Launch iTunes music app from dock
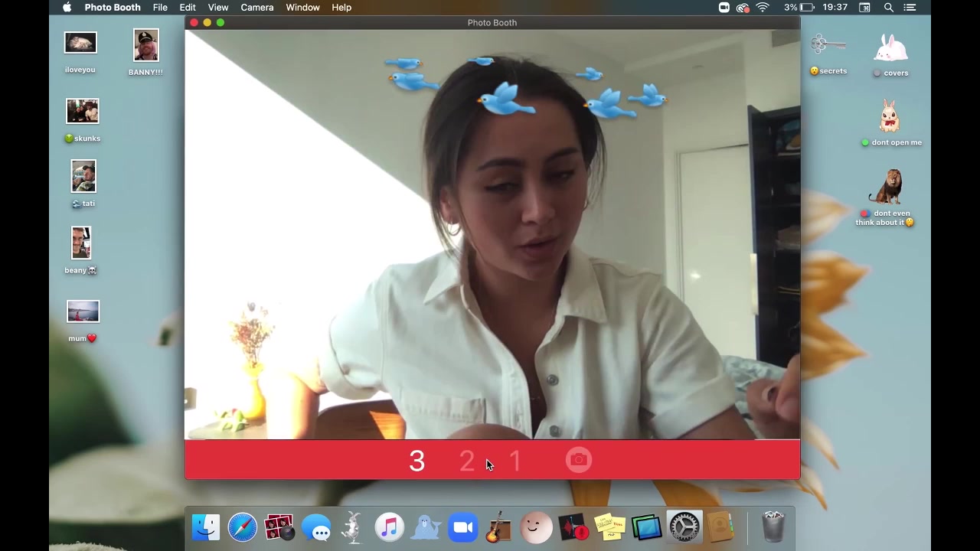Image resolution: width=980 pixels, height=551 pixels. click(390, 527)
